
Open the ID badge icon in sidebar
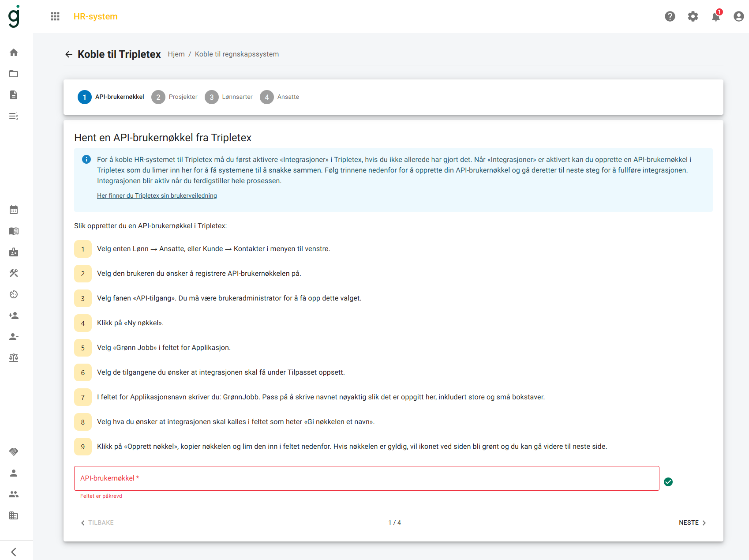click(x=14, y=252)
